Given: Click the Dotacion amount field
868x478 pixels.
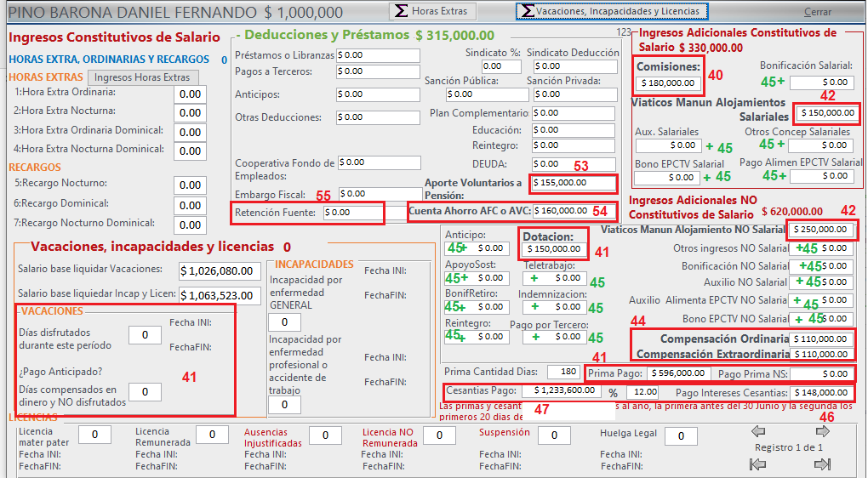Looking at the screenshot, I should (x=553, y=249).
